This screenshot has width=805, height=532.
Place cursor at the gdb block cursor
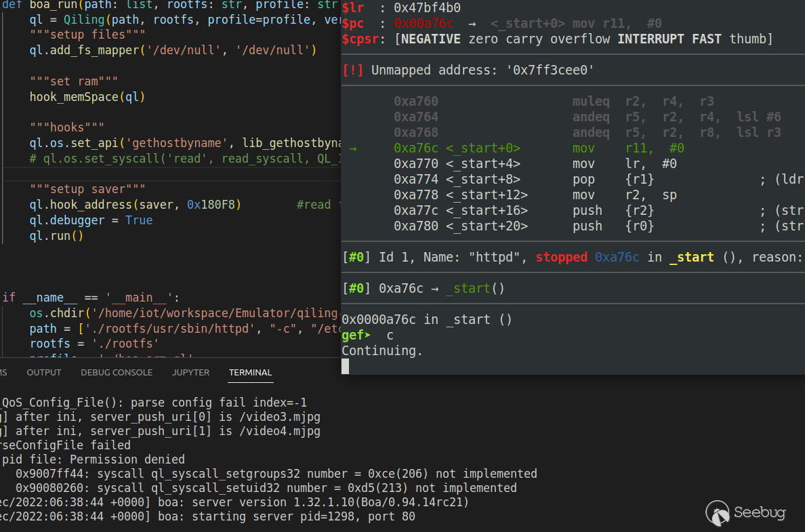(345, 367)
